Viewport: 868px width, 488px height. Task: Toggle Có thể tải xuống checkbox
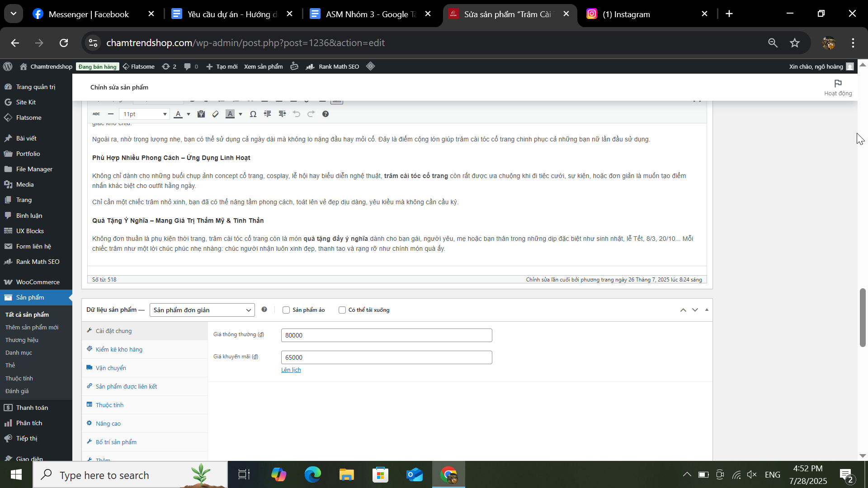coord(342,310)
